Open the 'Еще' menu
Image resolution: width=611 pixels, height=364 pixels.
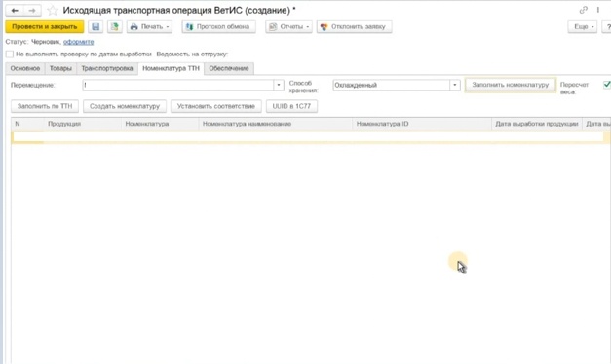point(582,27)
